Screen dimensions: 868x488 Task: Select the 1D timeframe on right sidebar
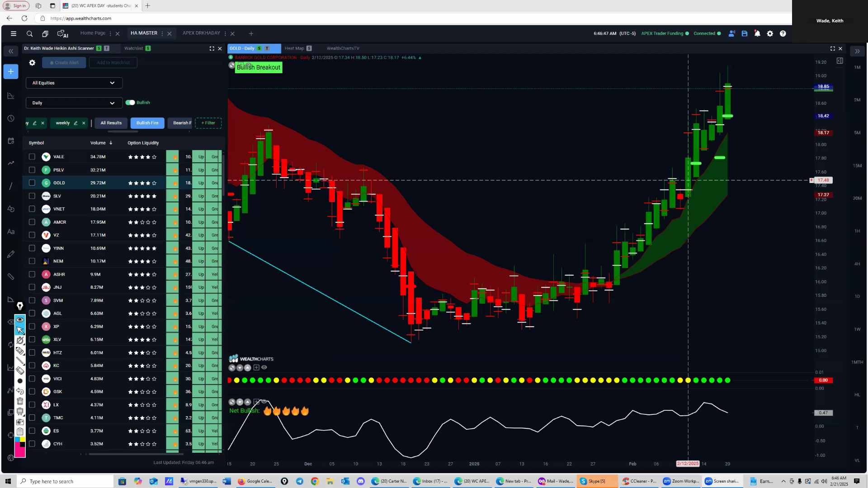click(857, 296)
